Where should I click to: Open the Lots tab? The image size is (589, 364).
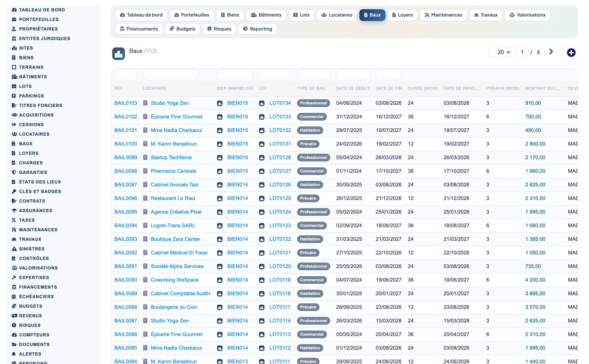click(x=301, y=15)
